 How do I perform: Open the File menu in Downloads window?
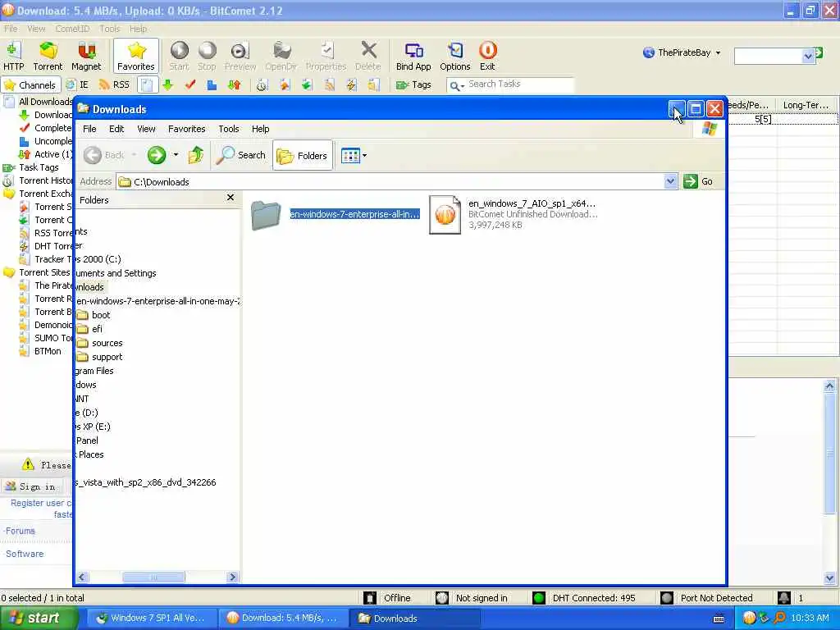(89, 129)
